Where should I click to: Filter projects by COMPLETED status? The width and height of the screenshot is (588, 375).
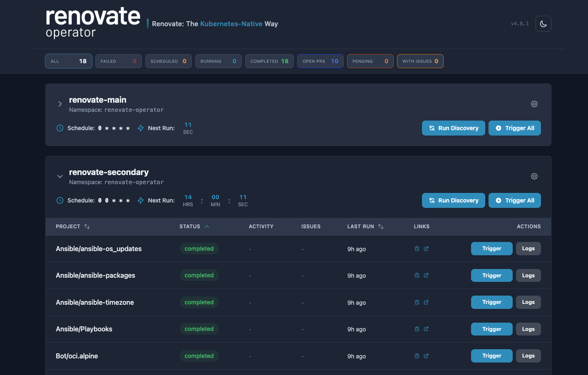pos(269,61)
